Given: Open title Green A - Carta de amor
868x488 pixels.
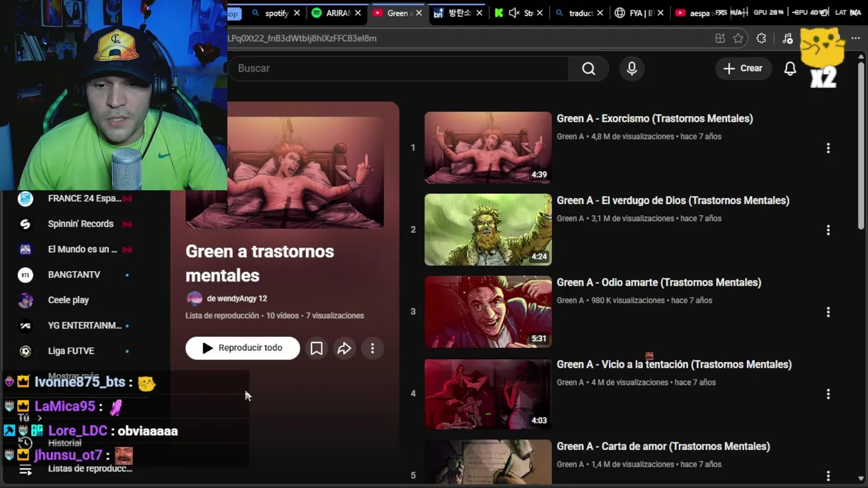Looking at the screenshot, I should click(663, 447).
